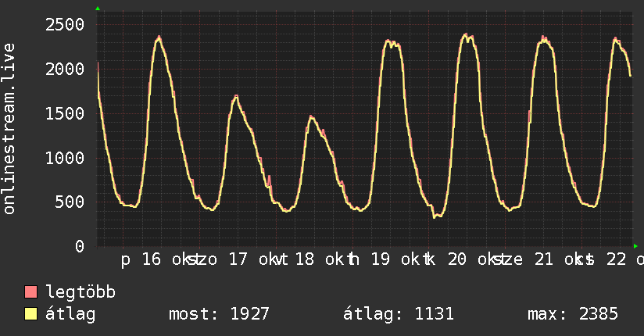Click the 1500 y-axis label
Screen dimensions: 644x336
tap(65, 114)
